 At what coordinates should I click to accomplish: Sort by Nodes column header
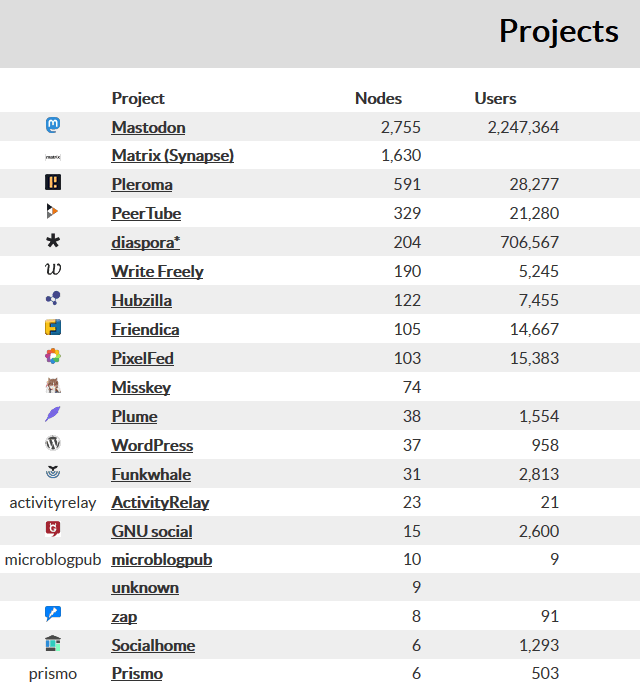[x=378, y=98]
